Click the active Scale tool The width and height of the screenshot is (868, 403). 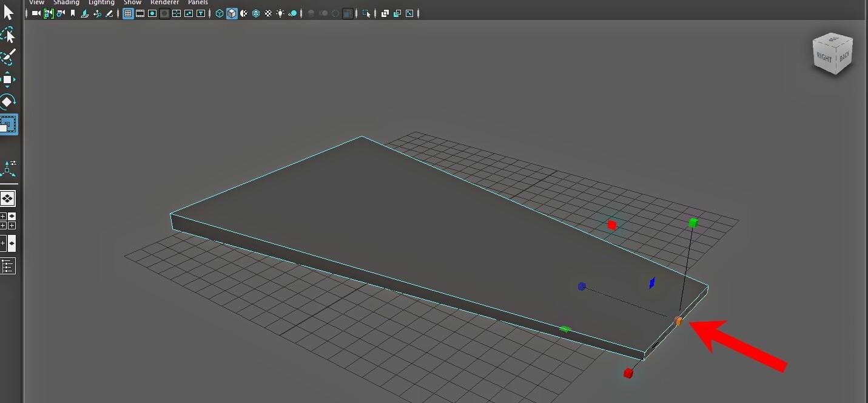(8, 124)
